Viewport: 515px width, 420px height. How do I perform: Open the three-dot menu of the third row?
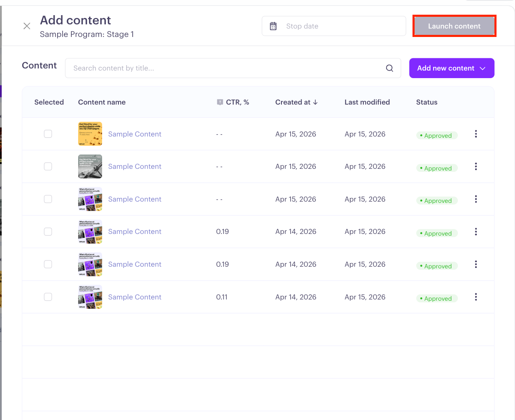point(476,199)
